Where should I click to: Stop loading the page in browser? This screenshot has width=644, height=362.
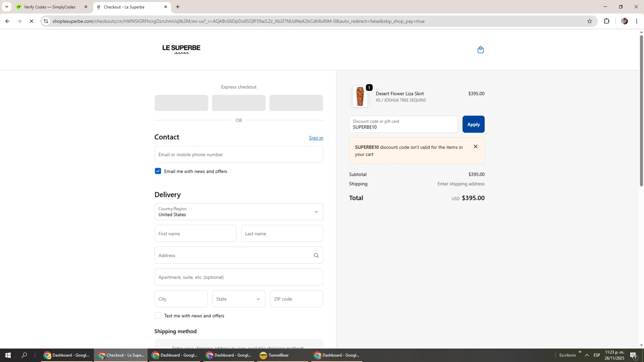(x=31, y=21)
